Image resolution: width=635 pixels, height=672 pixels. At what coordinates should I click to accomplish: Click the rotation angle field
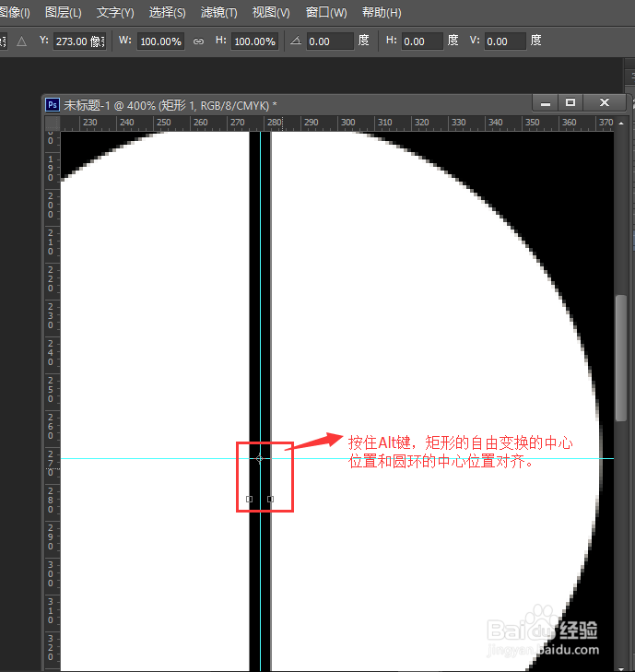330,41
